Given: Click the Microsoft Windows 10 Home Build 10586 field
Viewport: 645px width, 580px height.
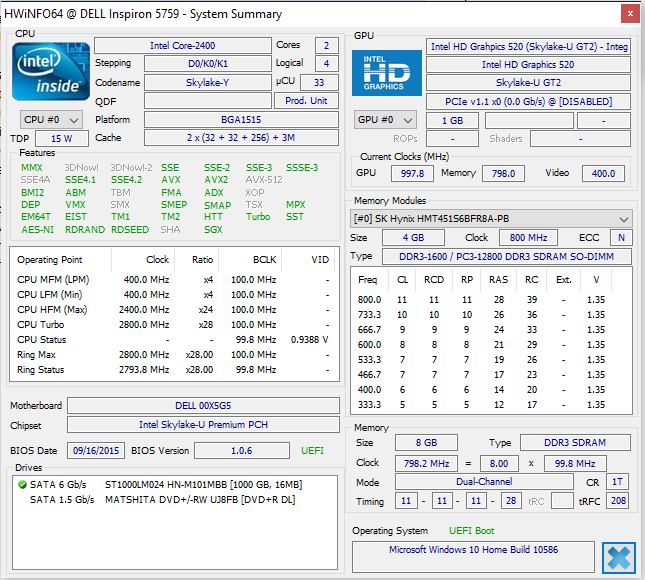Looking at the screenshot, I should pos(473,557).
